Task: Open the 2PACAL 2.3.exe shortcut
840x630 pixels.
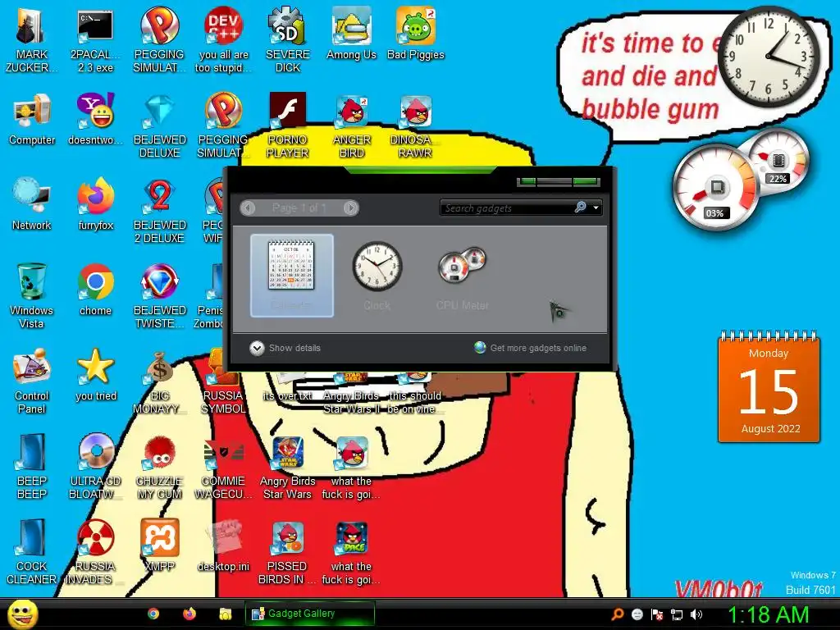Action: coord(95,39)
